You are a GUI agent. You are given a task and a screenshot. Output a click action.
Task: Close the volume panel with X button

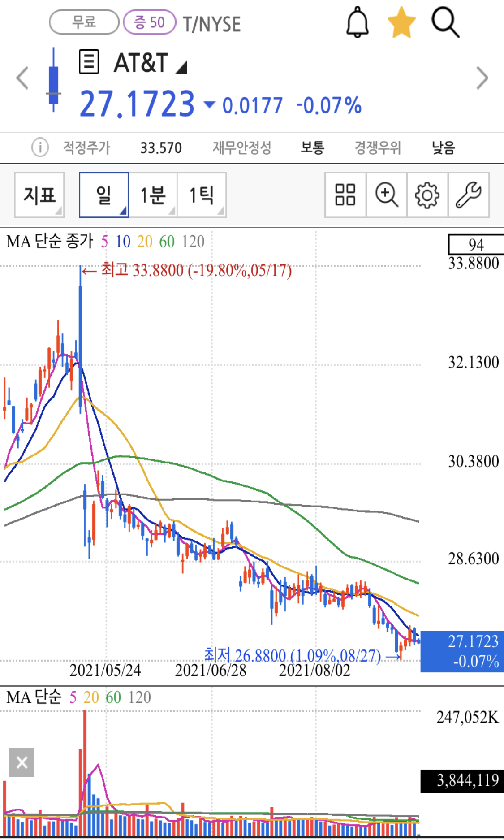tap(22, 762)
